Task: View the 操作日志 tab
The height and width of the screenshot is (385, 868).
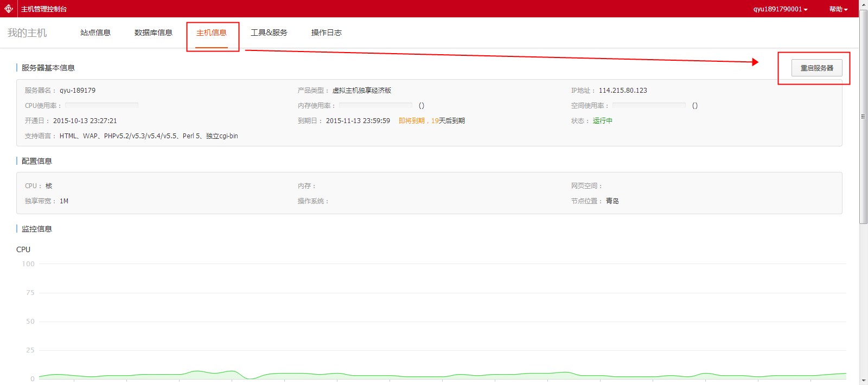Action: pyautogui.click(x=327, y=33)
